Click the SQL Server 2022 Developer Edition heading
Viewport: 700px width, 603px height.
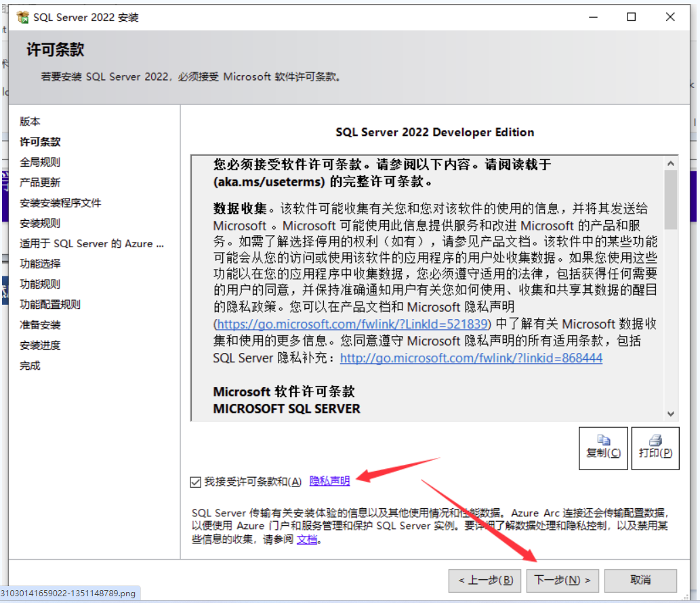[435, 133]
